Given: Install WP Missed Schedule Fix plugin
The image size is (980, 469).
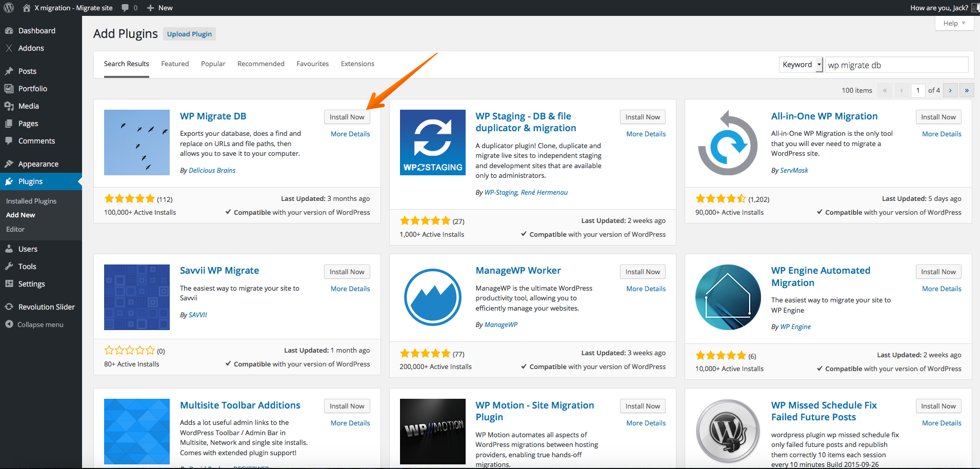Looking at the screenshot, I should [x=938, y=406].
